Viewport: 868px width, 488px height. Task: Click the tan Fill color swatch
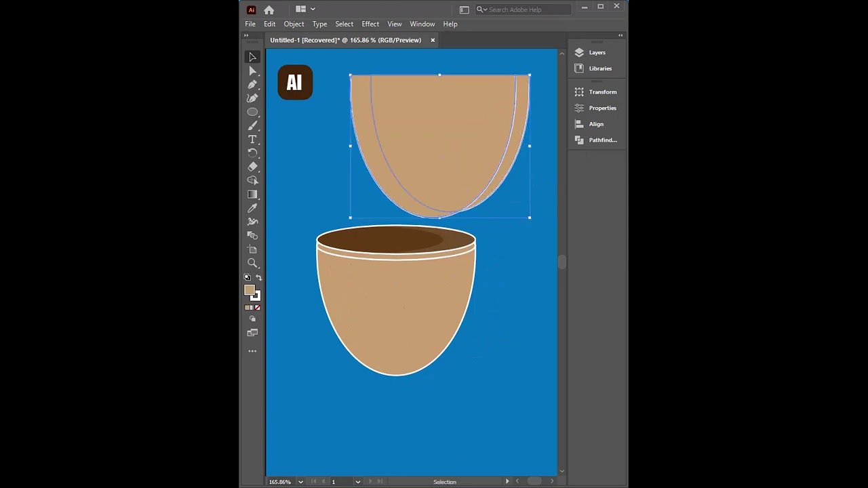tap(250, 290)
